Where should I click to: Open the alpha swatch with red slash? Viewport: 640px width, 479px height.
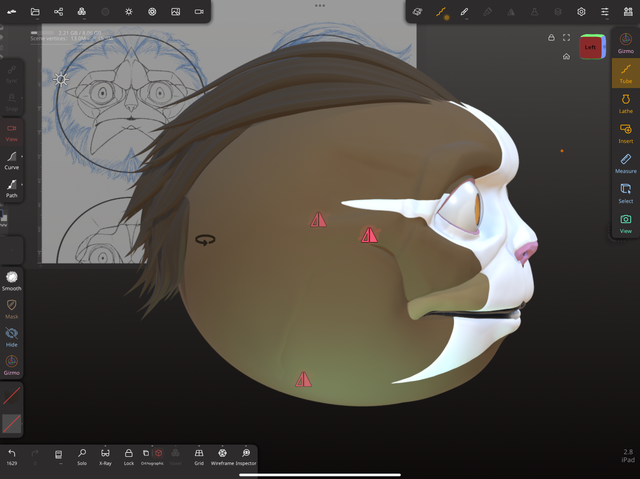[x=11, y=424]
